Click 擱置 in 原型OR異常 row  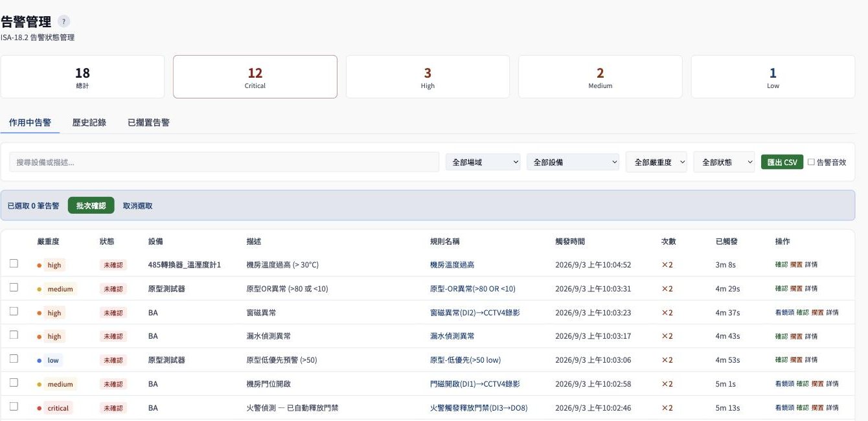pos(796,289)
